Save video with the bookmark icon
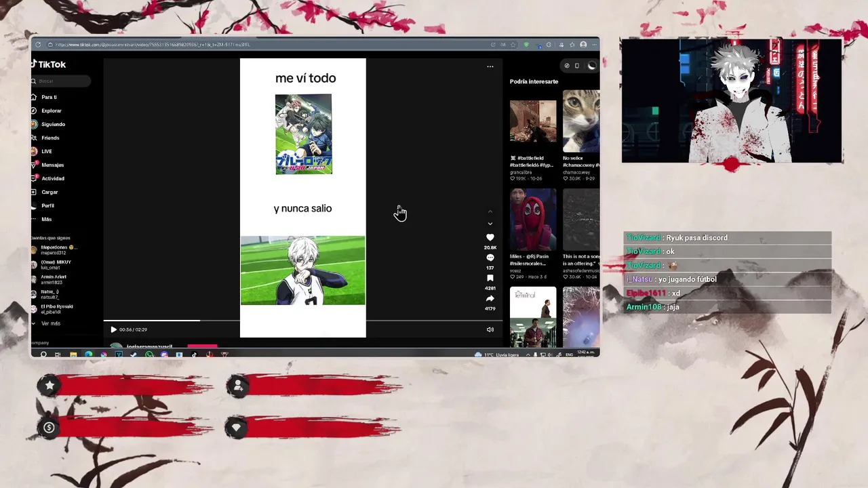 click(x=490, y=278)
